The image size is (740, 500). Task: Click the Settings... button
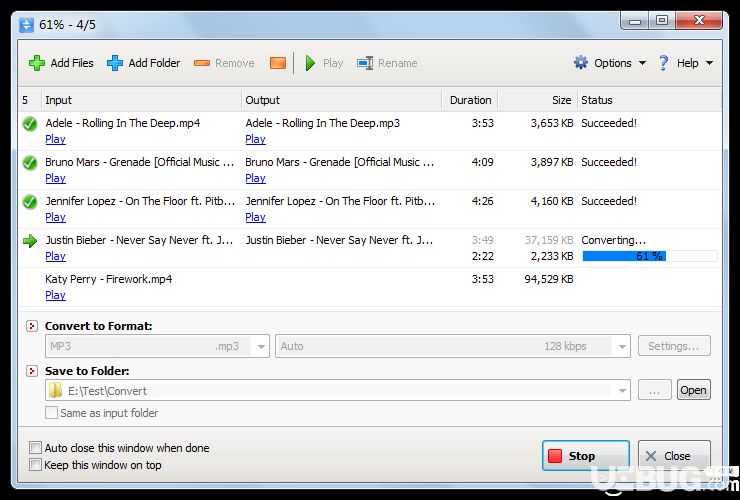click(x=674, y=346)
